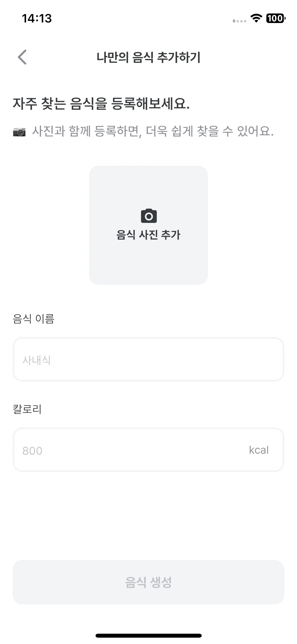
Task: Click the 음식 사진 추가 label text
Action: (148, 235)
